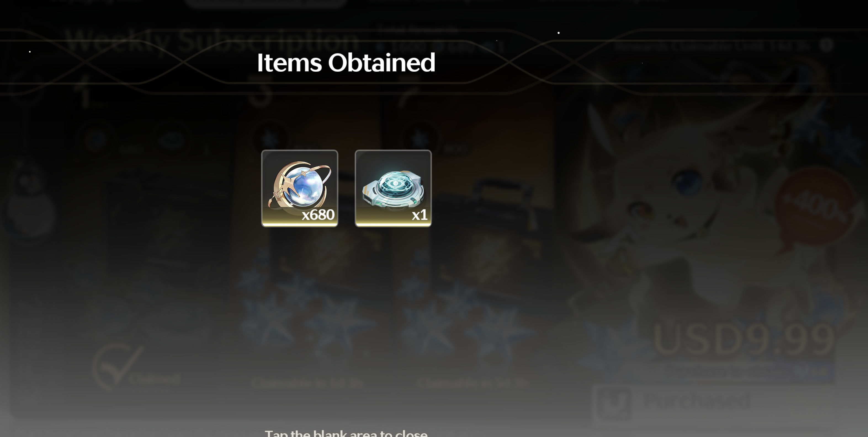Tap the x680 quantity label

318,215
